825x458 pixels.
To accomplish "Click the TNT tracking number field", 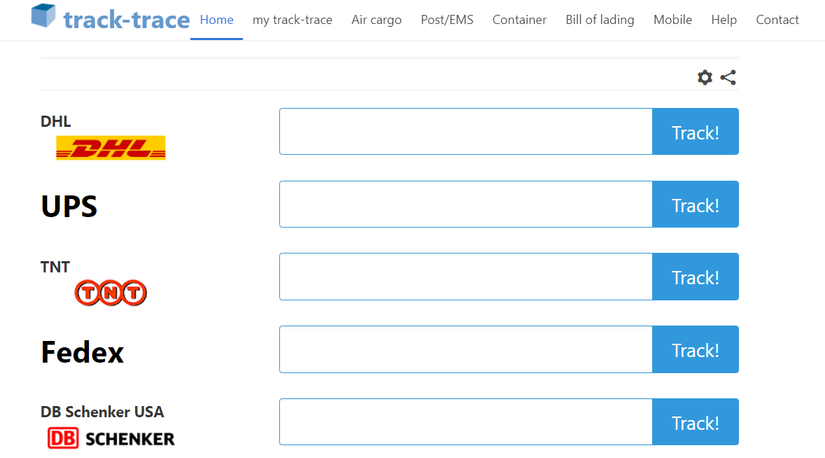I will coord(466,277).
